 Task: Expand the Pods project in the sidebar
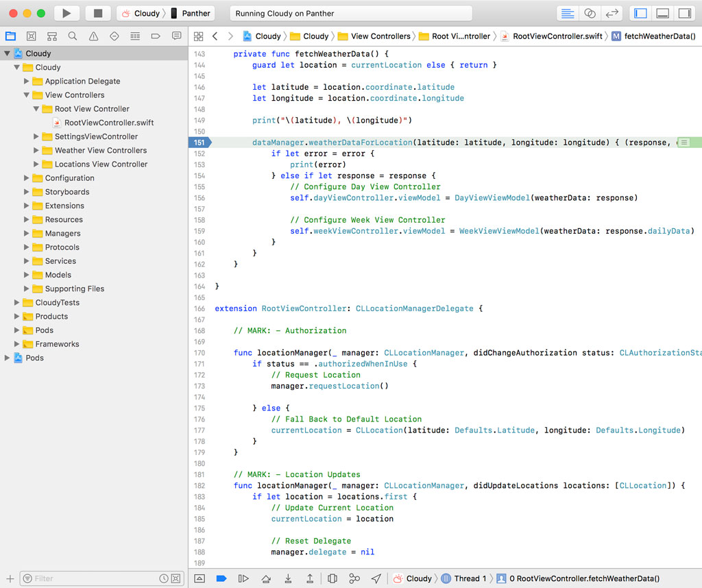click(x=5, y=358)
